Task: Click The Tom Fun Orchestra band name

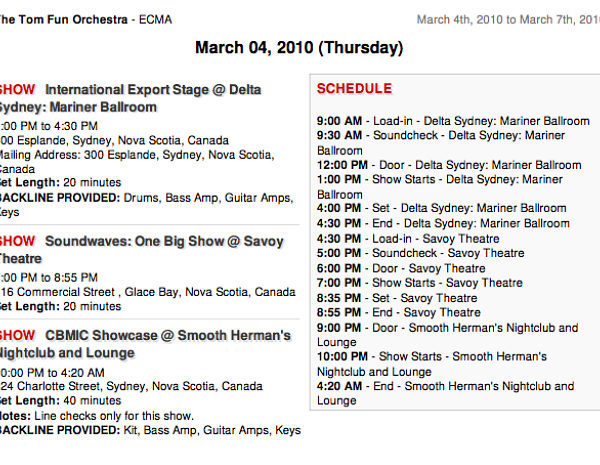Action: (x=63, y=20)
